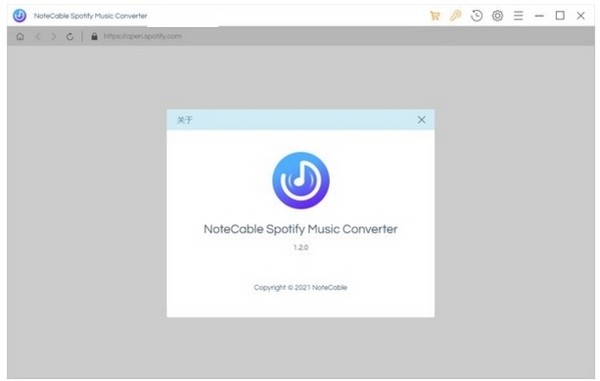Viewport: 600px width, 381px height.
Task: Close the NoteCable main window
Action: 580,16
